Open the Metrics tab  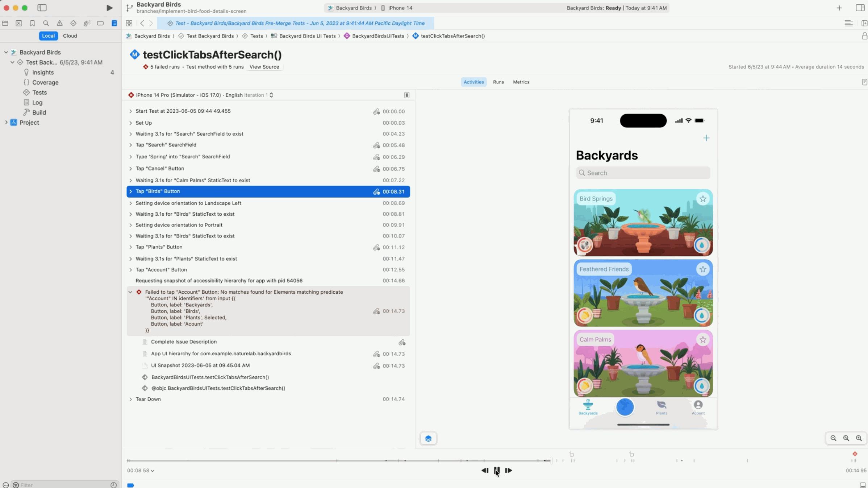pyautogui.click(x=521, y=82)
